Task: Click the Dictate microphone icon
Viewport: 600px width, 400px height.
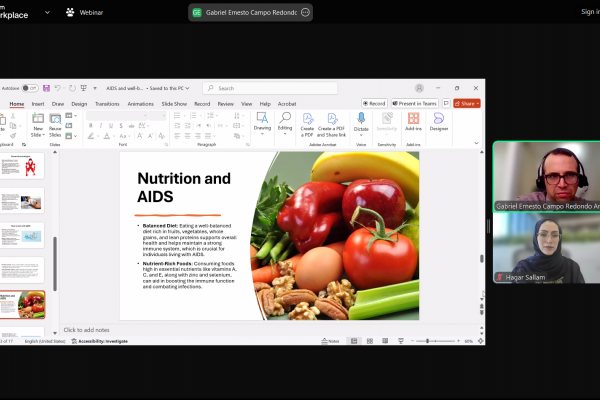Action: 361,119
